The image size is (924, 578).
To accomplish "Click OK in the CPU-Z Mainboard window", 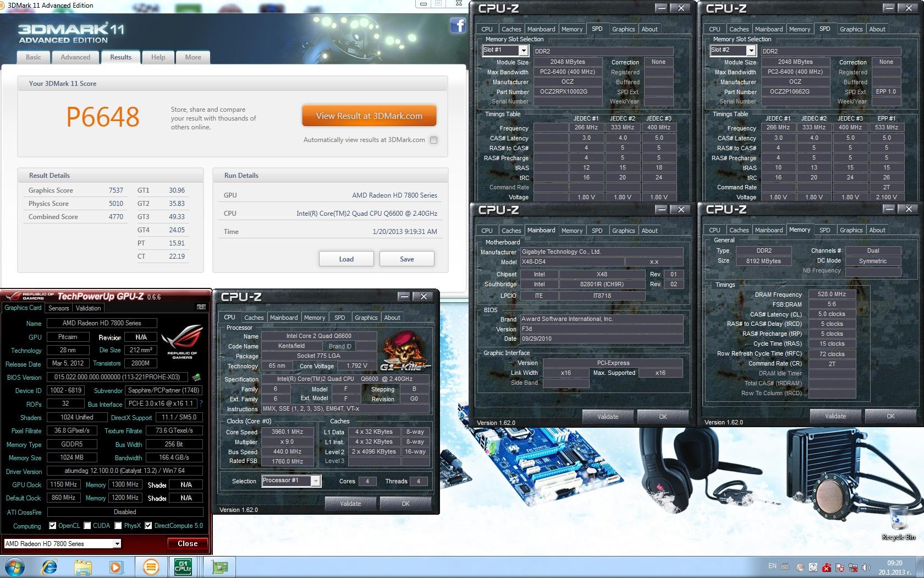I will point(663,417).
